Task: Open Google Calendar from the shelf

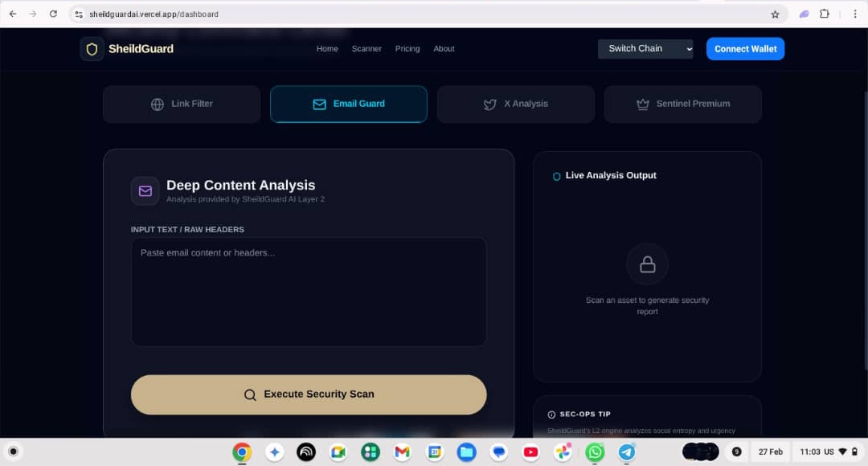Action: click(x=435, y=452)
